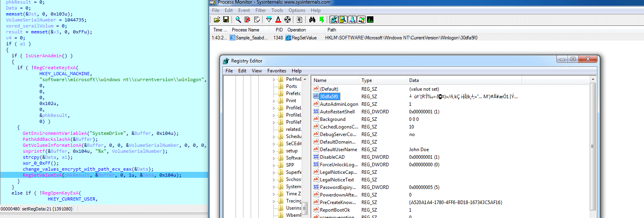This screenshot has width=644, height=218.
Task: Click the AutoAdminLogon string value icon
Action: click(x=316, y=104)
